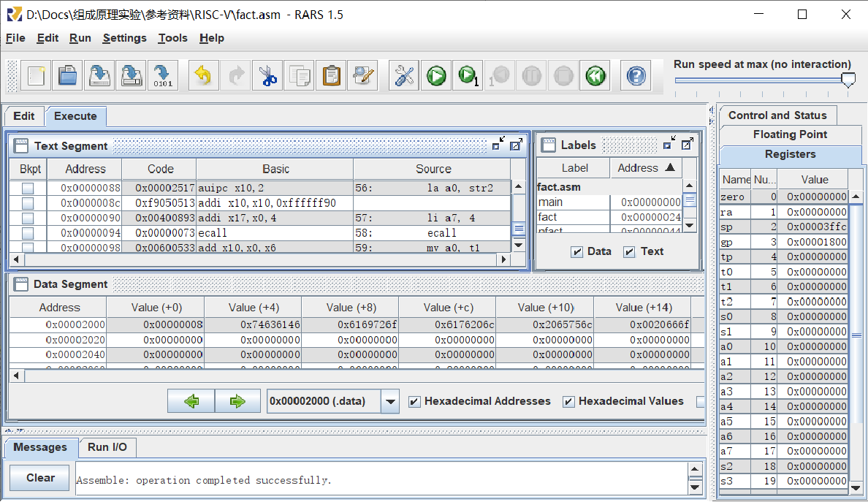Click the Dump memory icon

coord(162,75)
